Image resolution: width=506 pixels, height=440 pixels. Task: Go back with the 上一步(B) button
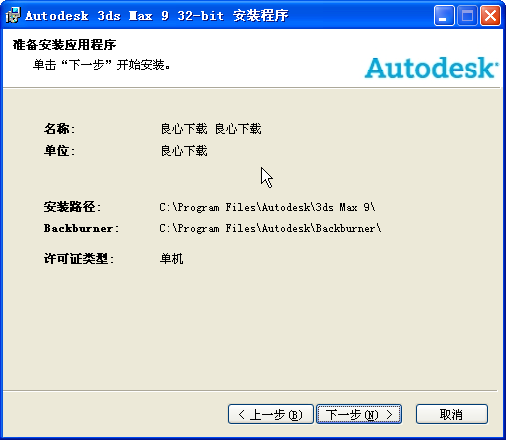(x=271, y=414)
